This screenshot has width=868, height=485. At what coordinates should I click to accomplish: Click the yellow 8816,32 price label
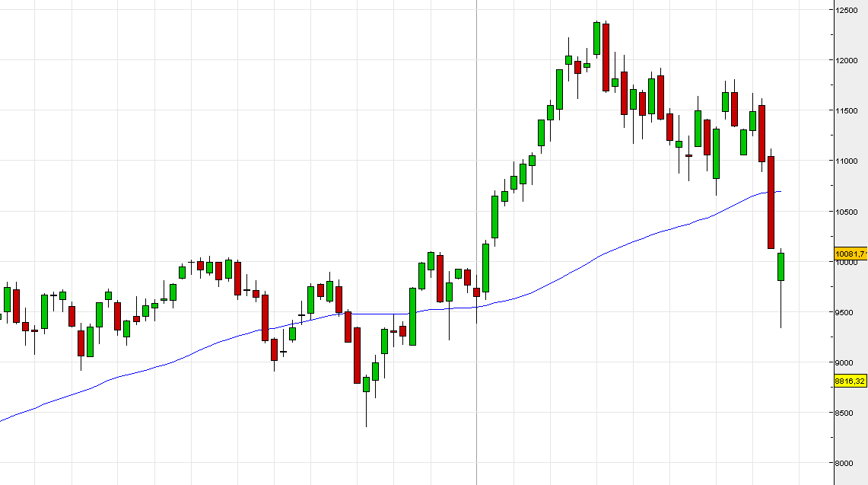(x=850, y=381)
